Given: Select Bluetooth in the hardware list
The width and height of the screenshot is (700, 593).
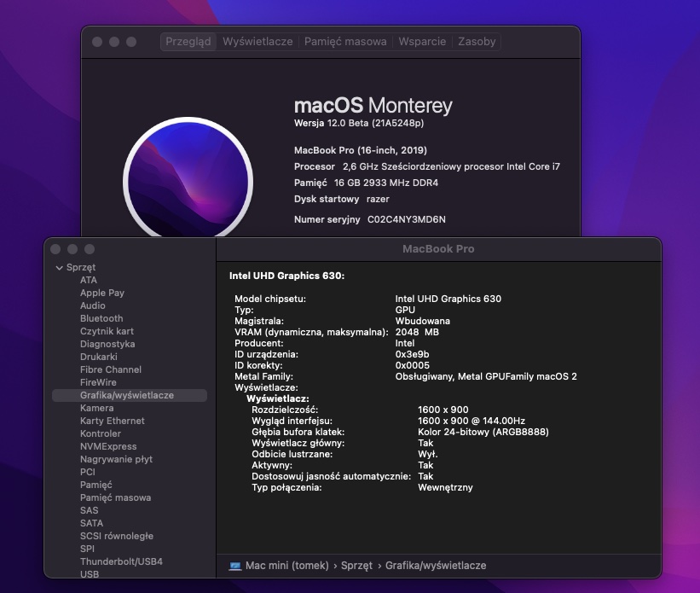Looking at the screenshot, I should click(x=101, y=318).
